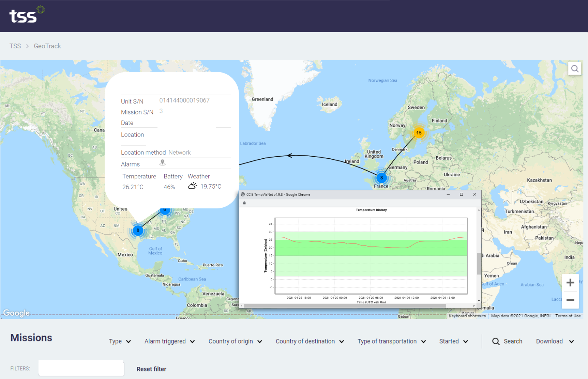Open the map search magnifier tool

coord(575,68)
